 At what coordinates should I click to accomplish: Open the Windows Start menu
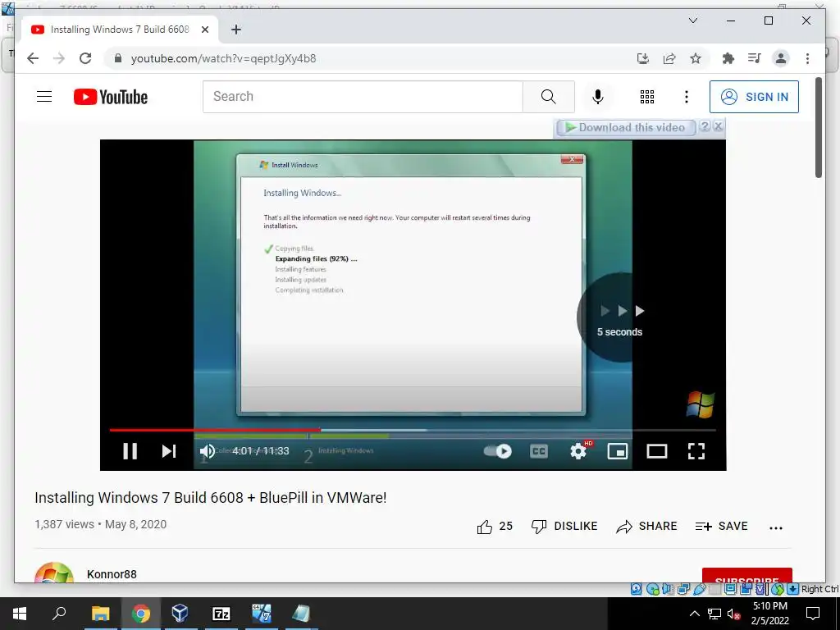tap(20, 614)
